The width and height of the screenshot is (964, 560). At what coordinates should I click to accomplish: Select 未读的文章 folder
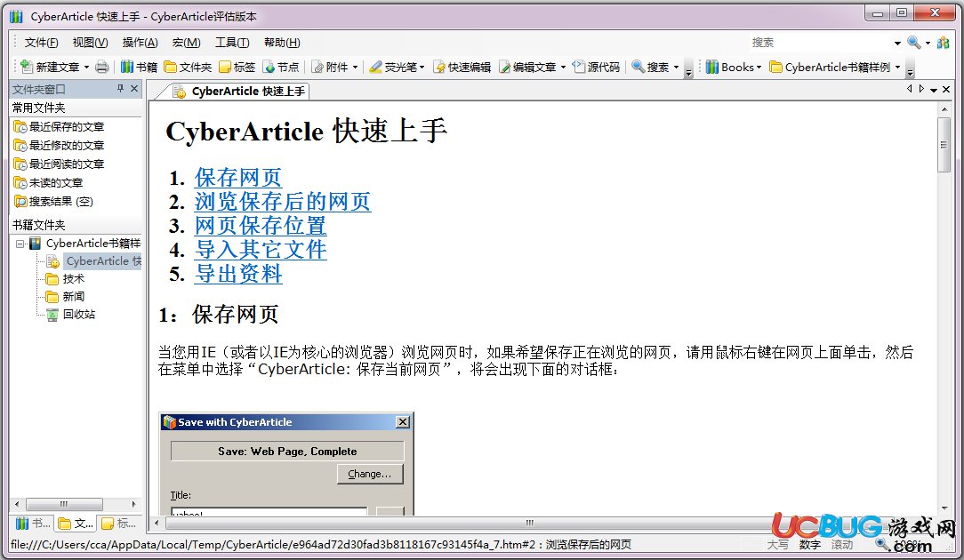pos(49,183)
